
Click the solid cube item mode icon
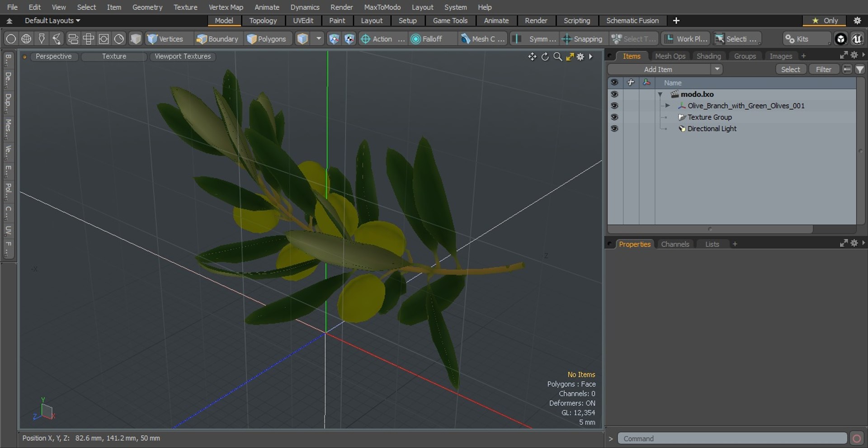[x=135, y=39]
